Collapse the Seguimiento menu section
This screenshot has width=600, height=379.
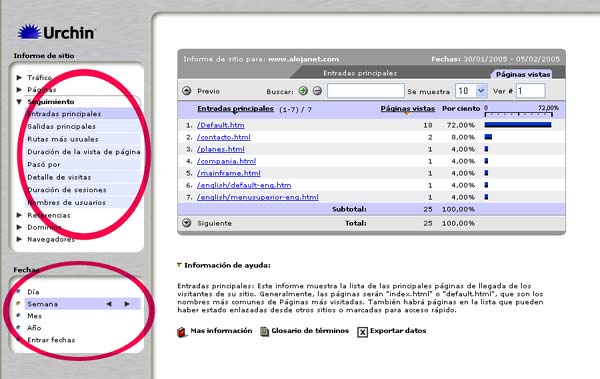pyautogui.click(x=19, y=102)
